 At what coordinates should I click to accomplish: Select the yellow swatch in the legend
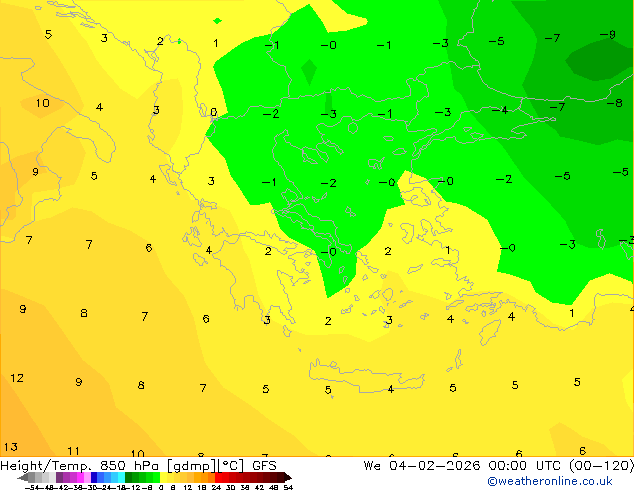[x=163, y=477]
